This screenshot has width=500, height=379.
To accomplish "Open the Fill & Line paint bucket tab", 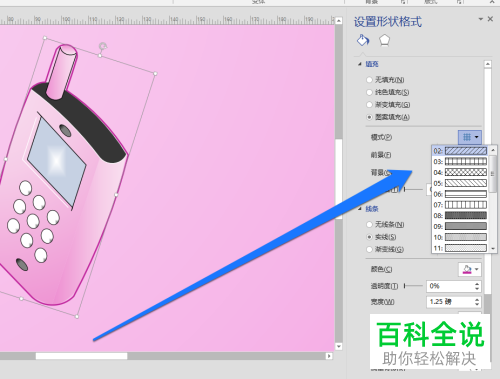I will click(x=363, y=40).
